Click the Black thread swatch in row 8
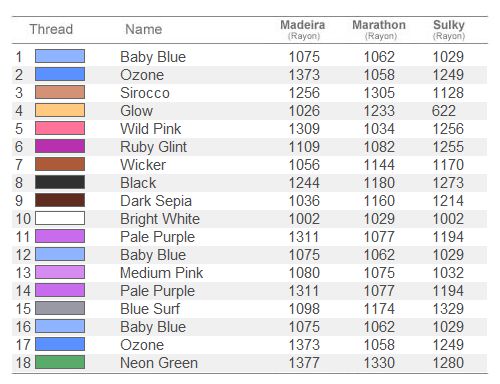The image size is (500, 384). pos(60,182)
